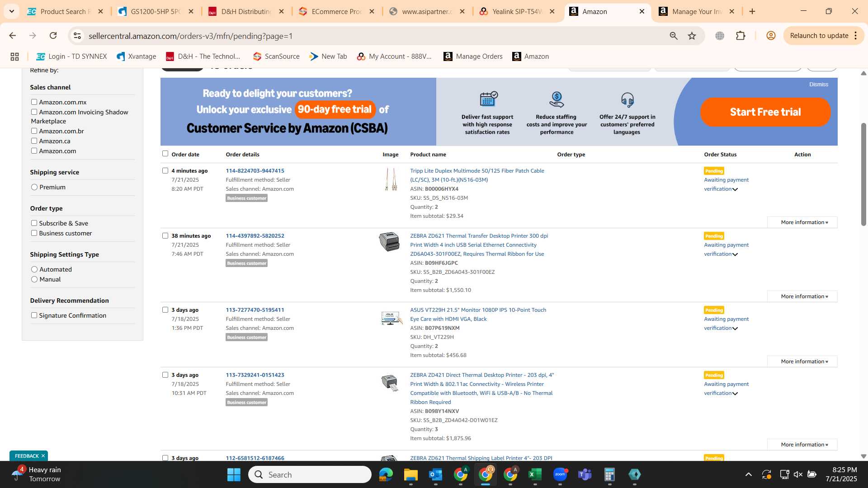Image resolution: width=868 pixels, height=488 pixels.
Task: Dismiss the CSBA banner
Action: point(819,84)
